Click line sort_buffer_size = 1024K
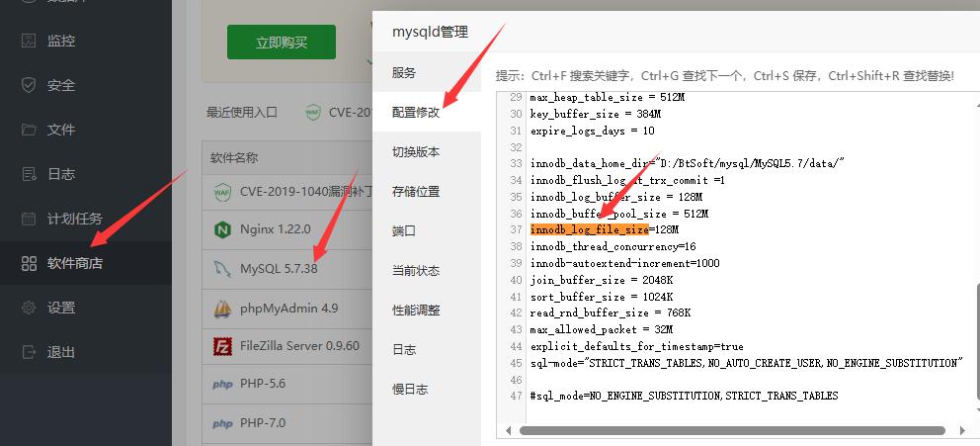 602,296
